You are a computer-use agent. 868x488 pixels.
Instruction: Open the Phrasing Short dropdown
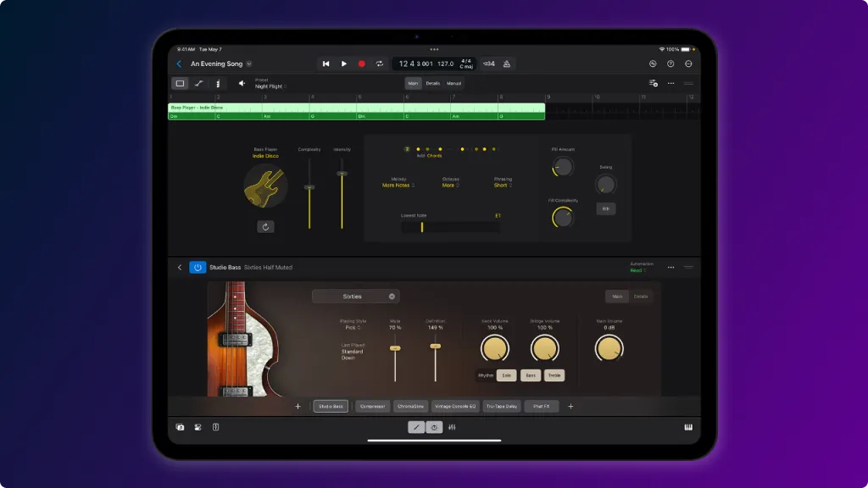coord(504,184)
